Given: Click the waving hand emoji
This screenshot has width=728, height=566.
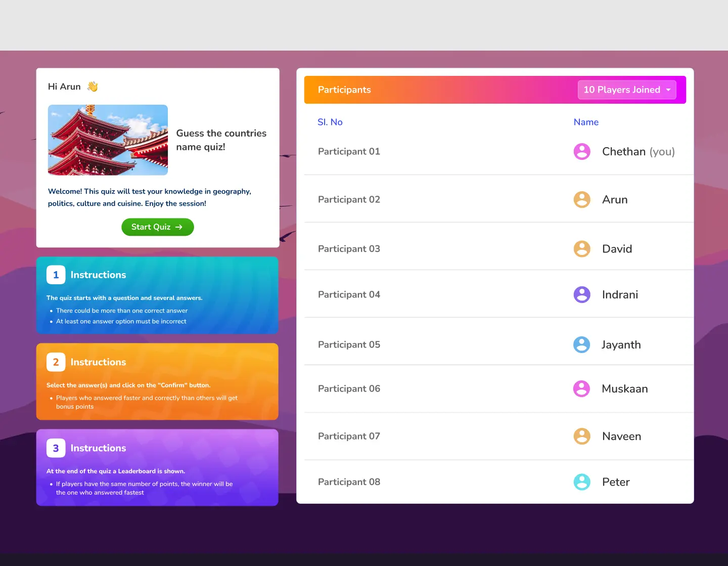Looking at the screenshot, I should click(93, 86).
